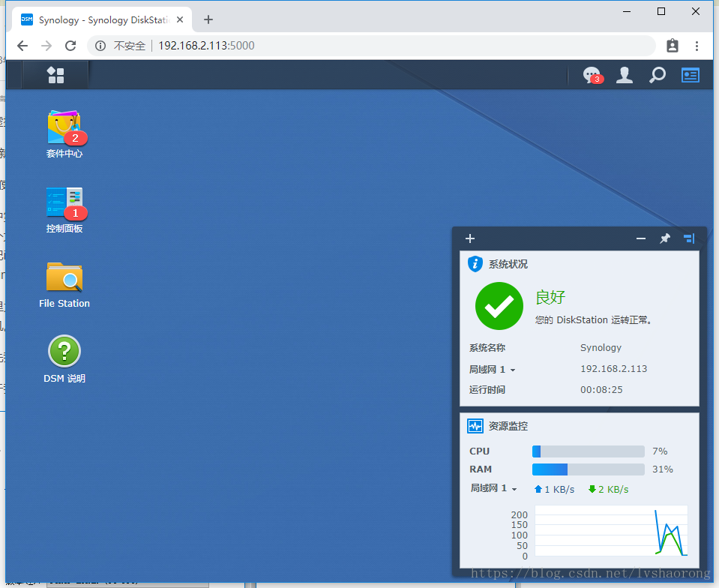Click the 运行时间 label
Image resolution: width=719 pixels, height=588 pixels.
pyautogui.click(x=487, y=390)
